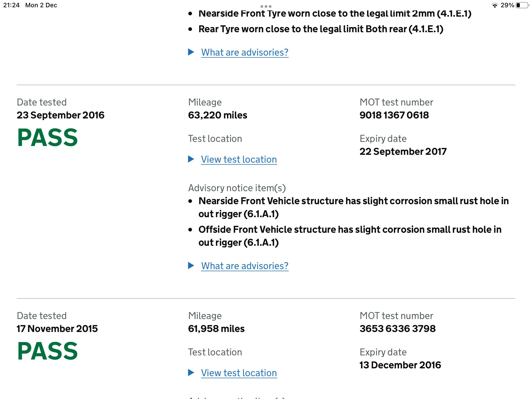
Task: Click expiry date 13 December 2016
Action: (x=400, y=365)
